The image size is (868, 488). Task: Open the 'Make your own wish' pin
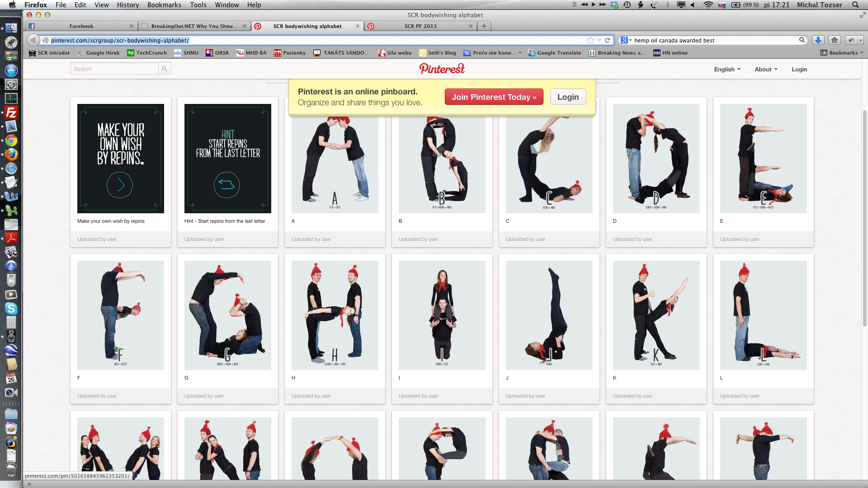click(x=121, y=159)
